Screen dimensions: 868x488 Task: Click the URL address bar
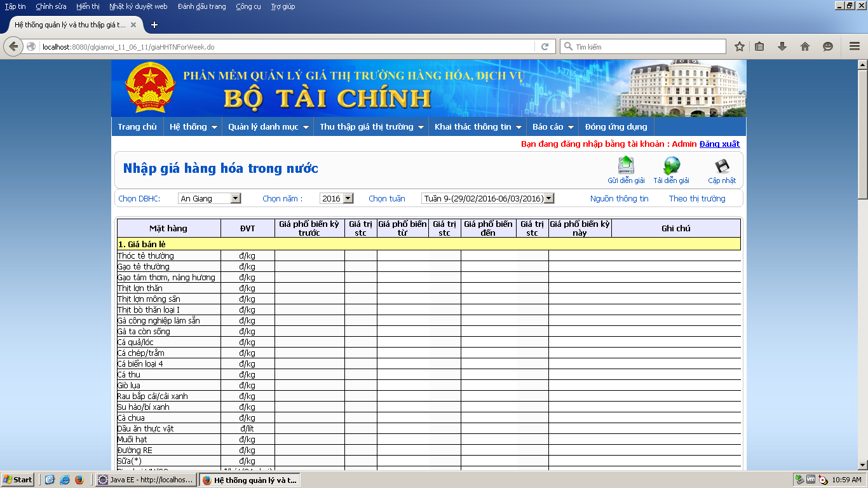[286, 46]
